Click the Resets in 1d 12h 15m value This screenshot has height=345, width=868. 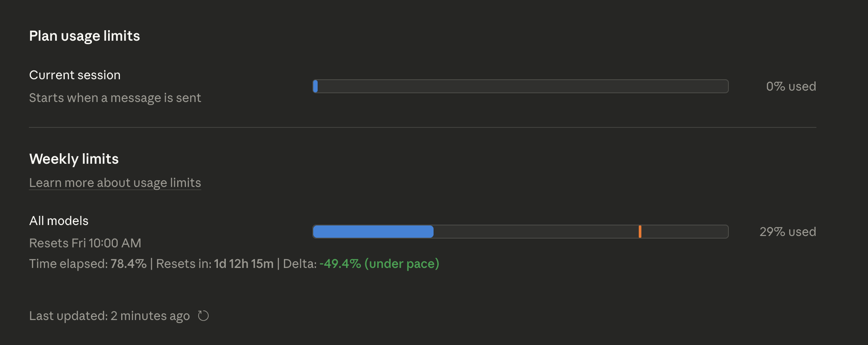[x=244, y=264]
